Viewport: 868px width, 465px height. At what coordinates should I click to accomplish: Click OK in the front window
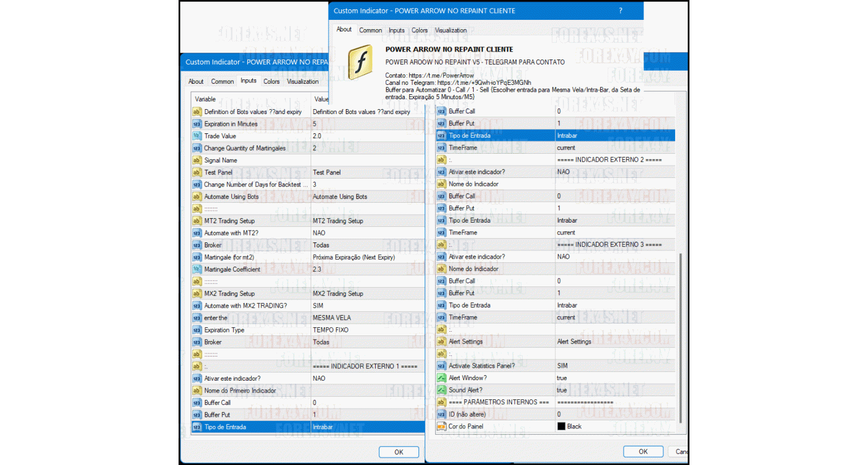(643, 451)
